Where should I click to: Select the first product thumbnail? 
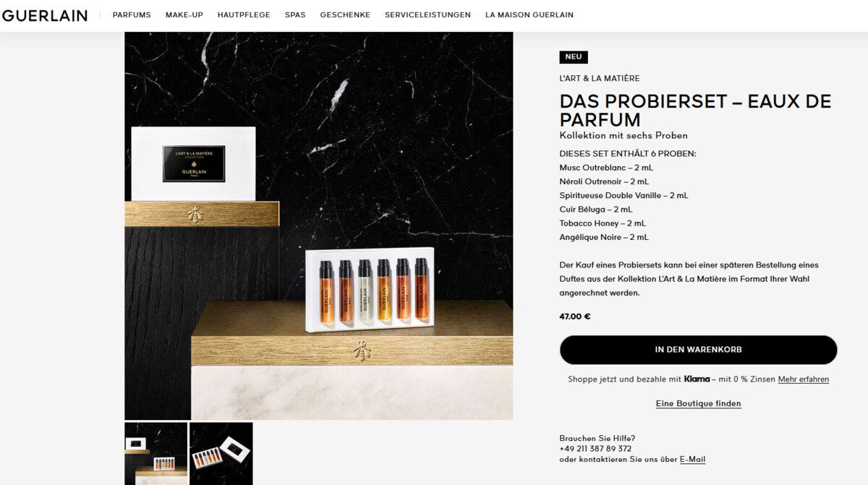tap(156, 453)
